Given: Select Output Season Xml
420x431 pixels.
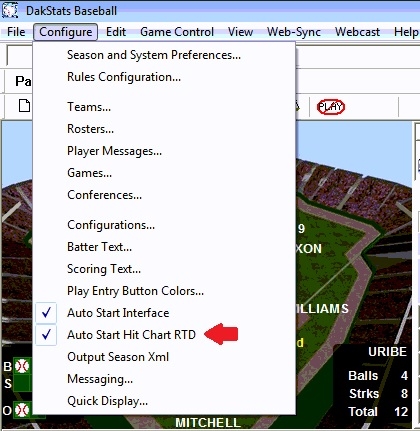Looking at the screenshot, I should (x=164, y=357).
